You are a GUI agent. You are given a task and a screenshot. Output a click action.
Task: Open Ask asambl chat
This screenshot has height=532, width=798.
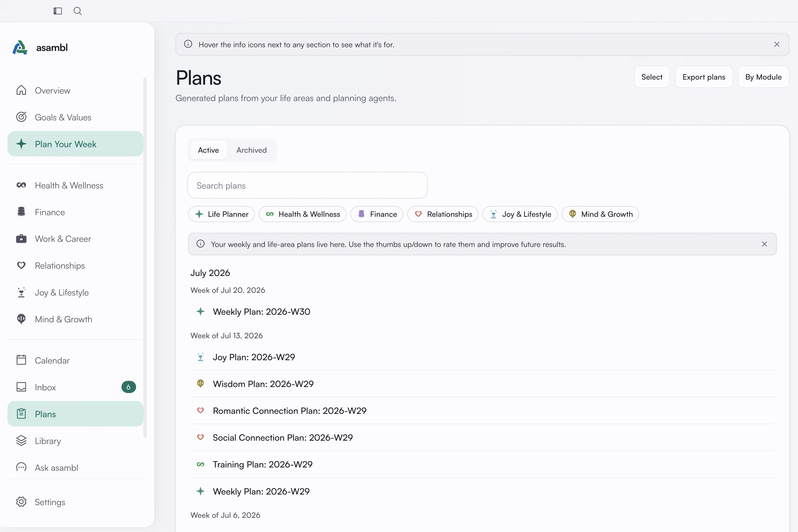pos(75,467)
